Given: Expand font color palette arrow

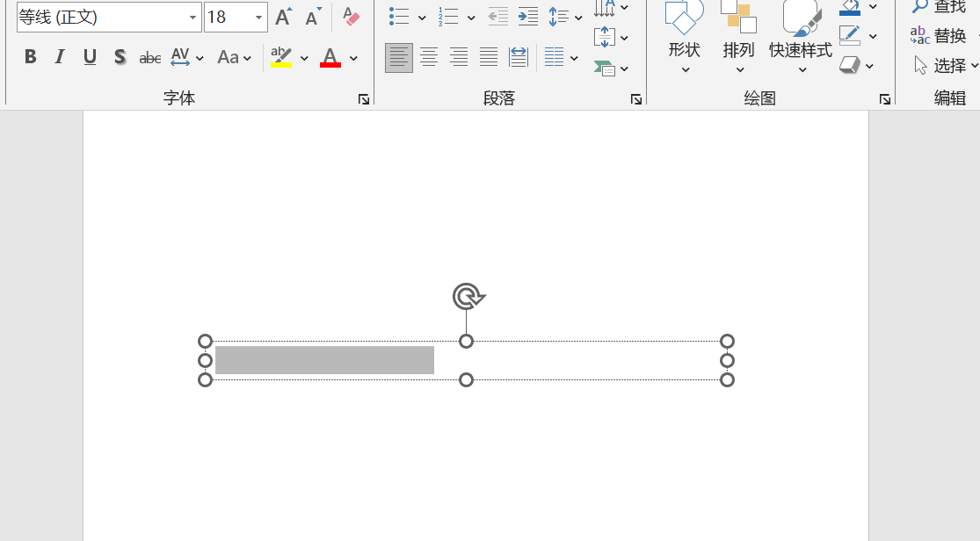Looking at the screenshot, I should coord(353,58).
